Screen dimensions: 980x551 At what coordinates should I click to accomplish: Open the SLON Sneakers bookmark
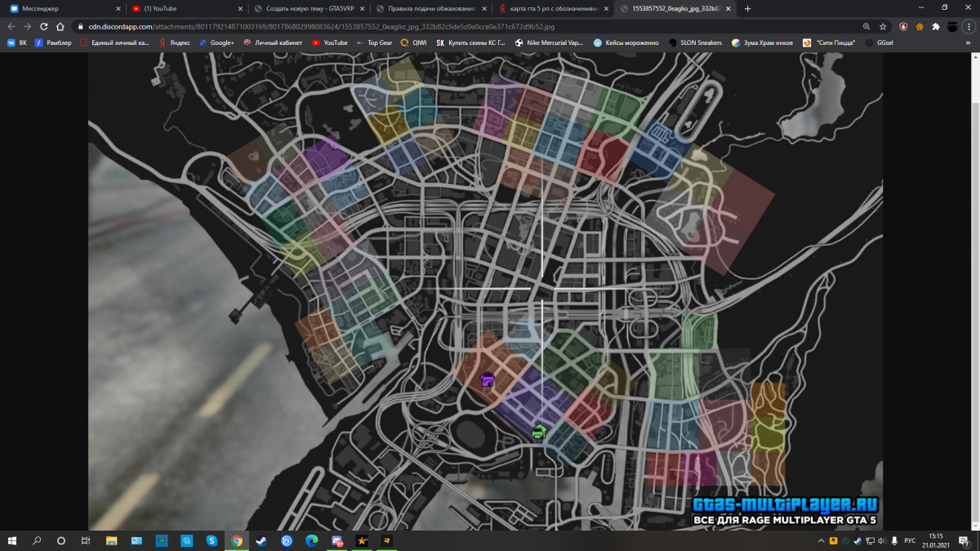(x=700, y=42)
